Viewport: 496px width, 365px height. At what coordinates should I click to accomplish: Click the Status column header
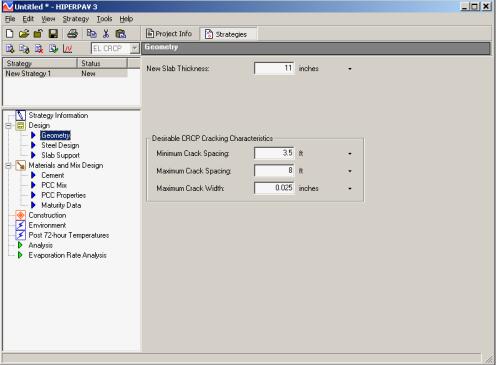click(x=102, y=63)
